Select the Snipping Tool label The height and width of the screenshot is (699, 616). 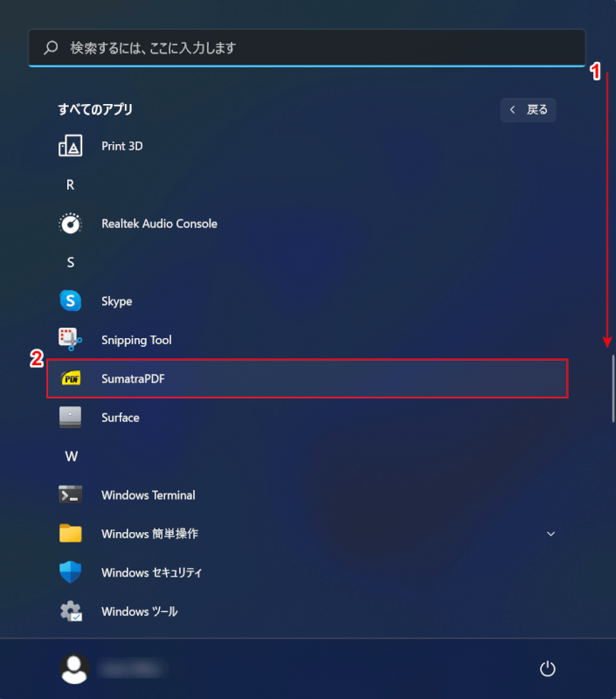[136, 340]
